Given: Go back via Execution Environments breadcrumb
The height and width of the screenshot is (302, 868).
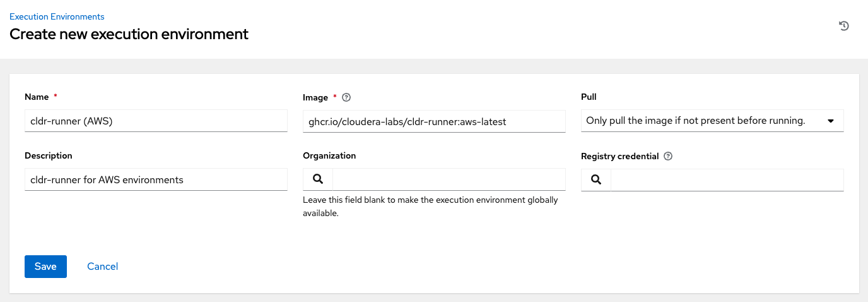Looking at the screenshot, I should click(57, 16).
